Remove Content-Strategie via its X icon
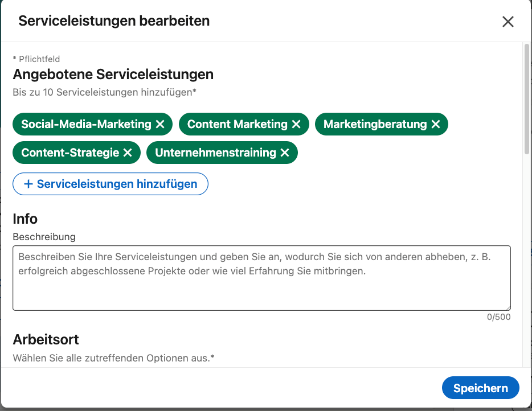The height and width of the screenshot is (411, 532). click(x=128, y=153)
